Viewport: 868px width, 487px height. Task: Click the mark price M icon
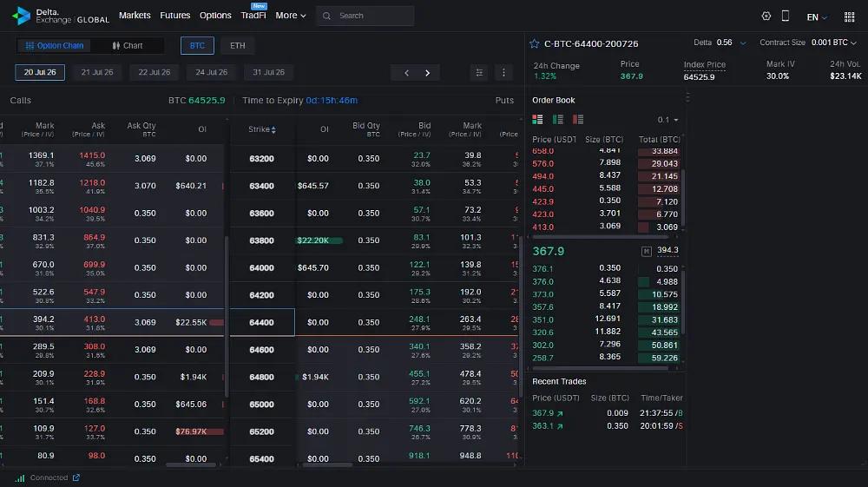[x=646, y=251]
